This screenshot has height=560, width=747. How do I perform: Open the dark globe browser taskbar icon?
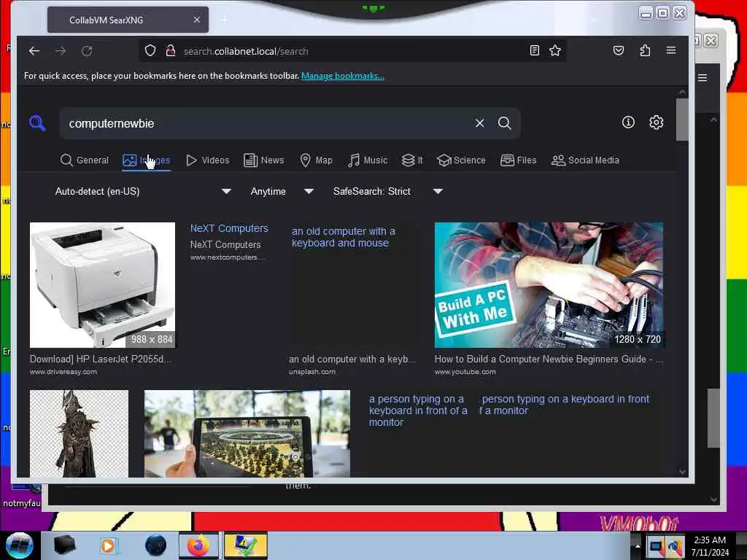[x=156, y=545]
